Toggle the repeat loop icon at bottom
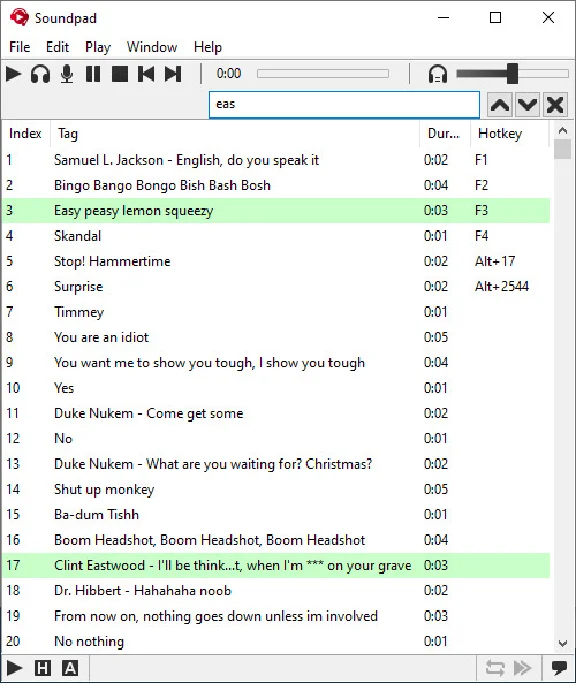This screenshot has width=576, height=683. coord(495,668)
